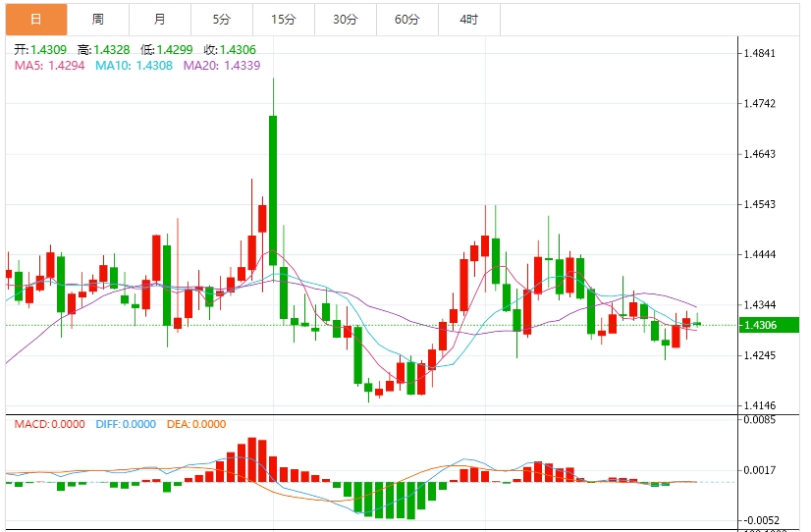The height and width of the screenshot is (532, 811).
Task: Click the 1.4146 price axis label
Action: (759, 405)
